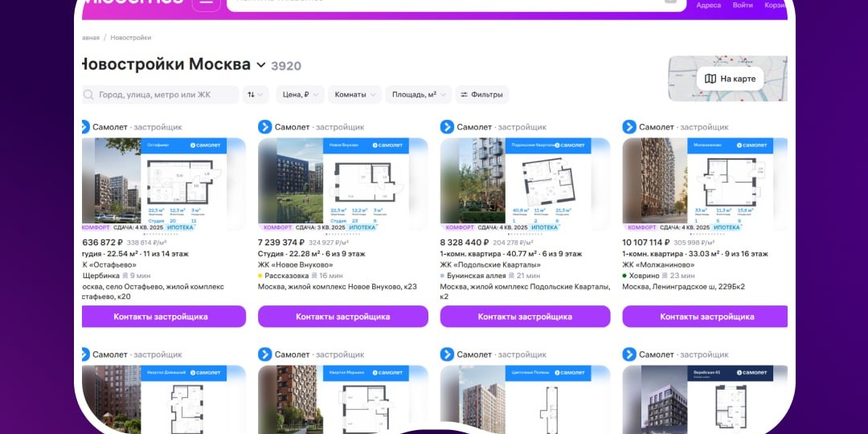Open Самолет icon above Цветочные Поляны card
This screenshot has width=868, height=434.
pos(448,354)
